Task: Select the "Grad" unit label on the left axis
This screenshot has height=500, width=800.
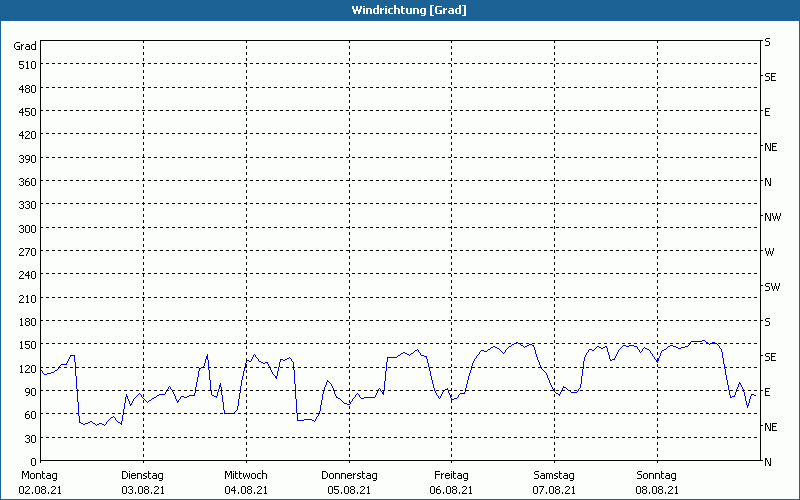Action: tap(25, 46)
